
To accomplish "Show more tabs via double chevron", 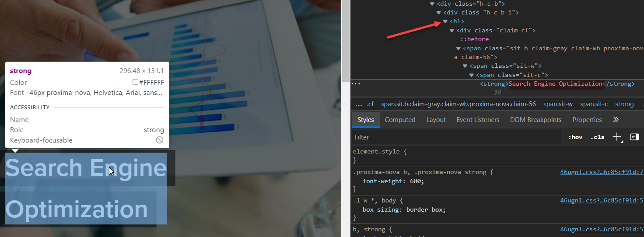I will pyautogui.click(x=616, y=119).
